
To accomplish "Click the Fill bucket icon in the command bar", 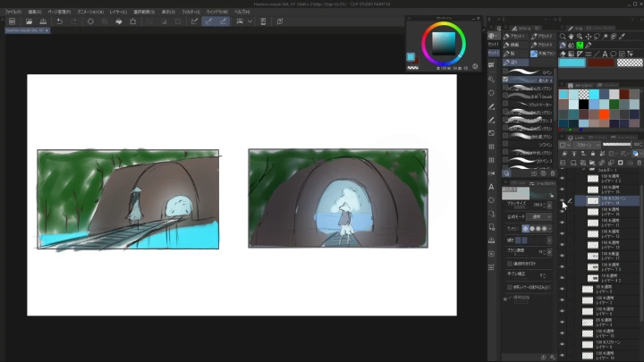I will point(119,21).
